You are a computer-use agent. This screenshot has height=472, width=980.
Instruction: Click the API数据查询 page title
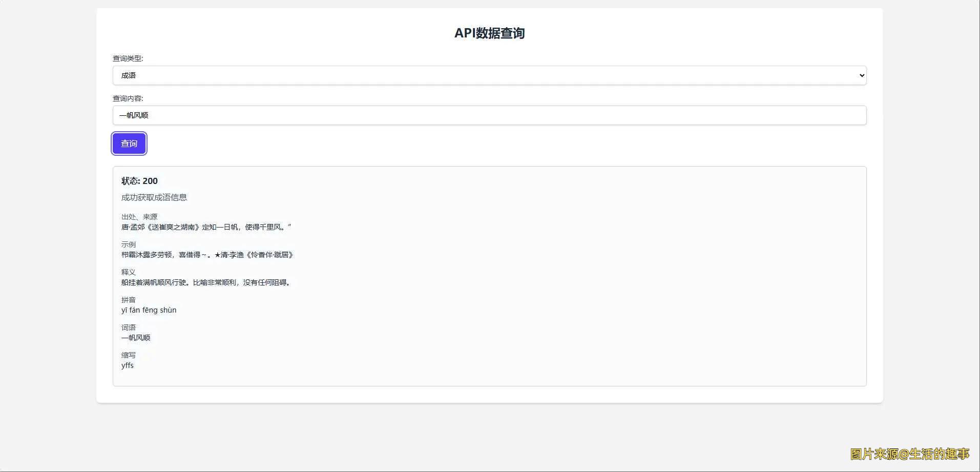489,33
